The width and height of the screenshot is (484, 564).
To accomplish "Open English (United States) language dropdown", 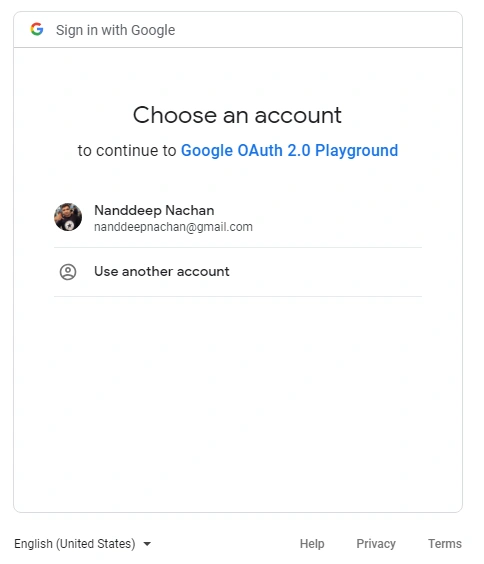I will [82, 543].
